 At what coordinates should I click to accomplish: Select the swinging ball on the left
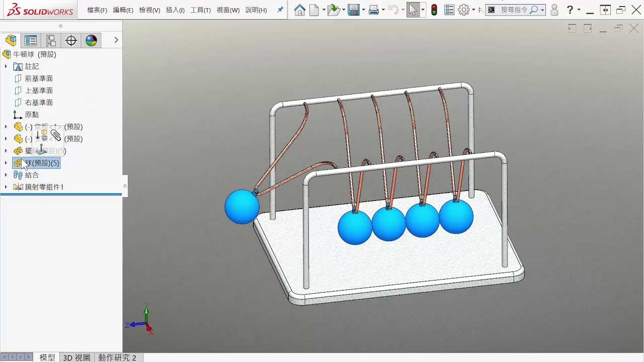242,207
